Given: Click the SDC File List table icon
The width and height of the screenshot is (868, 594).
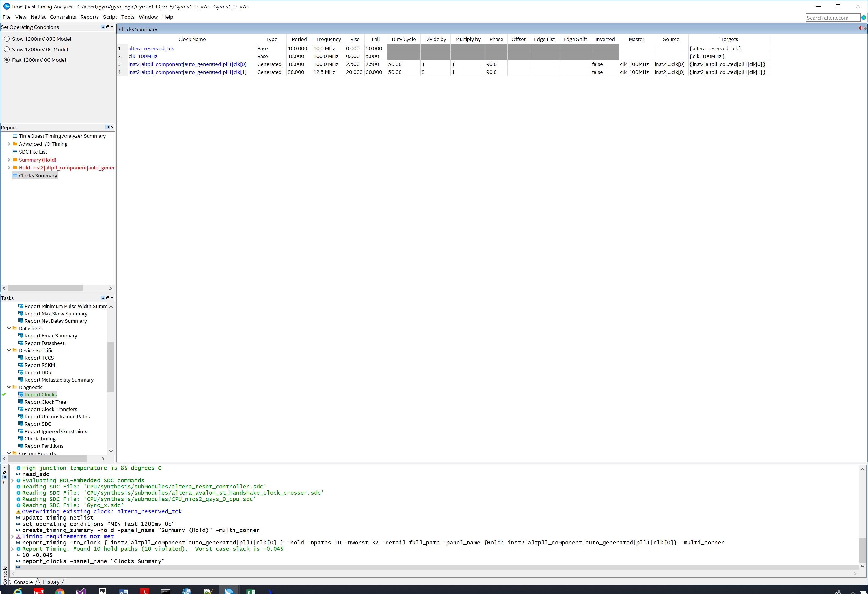Looking at the screenshot, I should [x=15, y=152].
